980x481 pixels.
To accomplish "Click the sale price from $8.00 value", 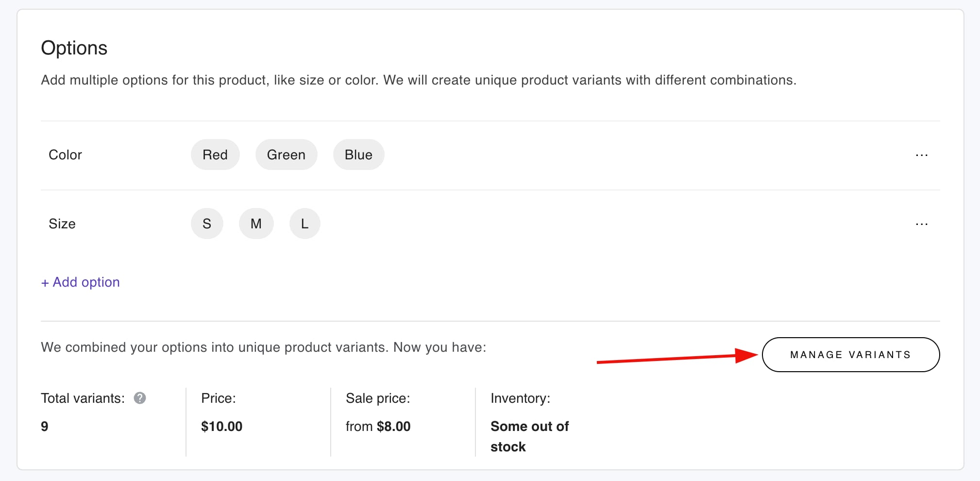I will click(378, 427).
